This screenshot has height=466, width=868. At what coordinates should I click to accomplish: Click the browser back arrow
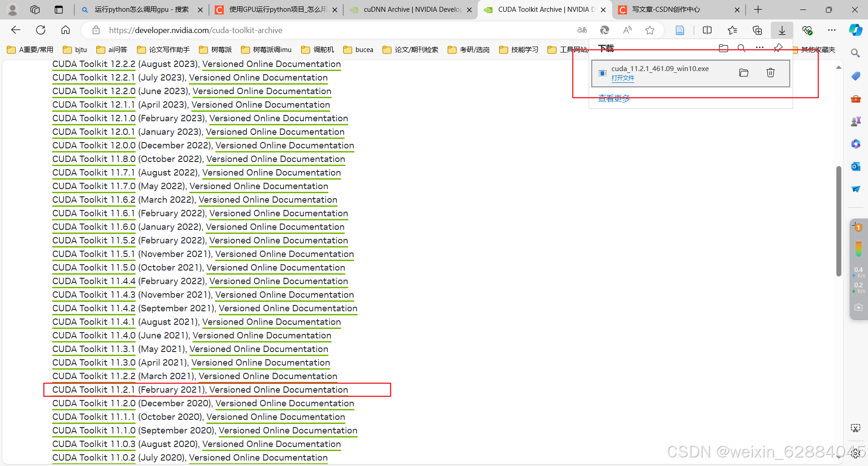tap(16, 30)
